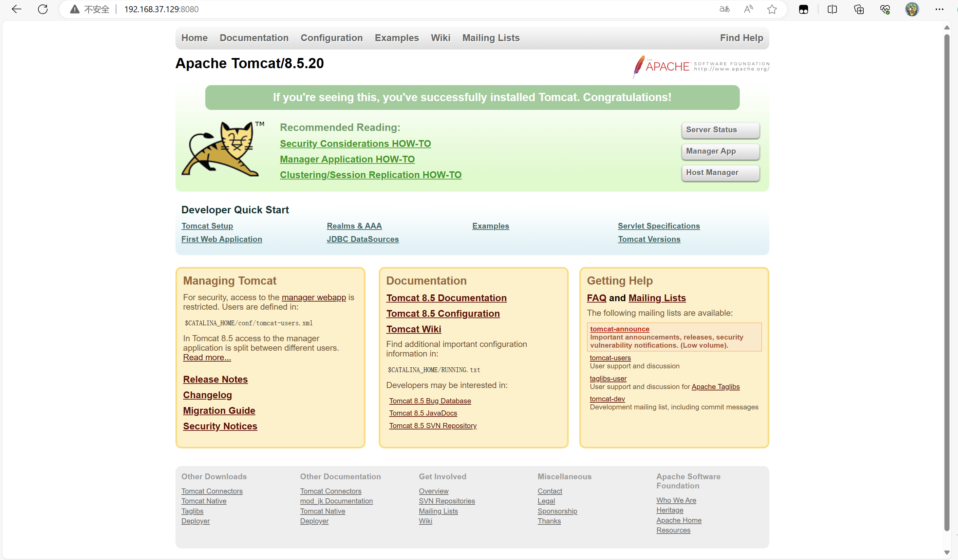Open the translate page icon
Screen dimensions: 958x560
click(724, 9)
